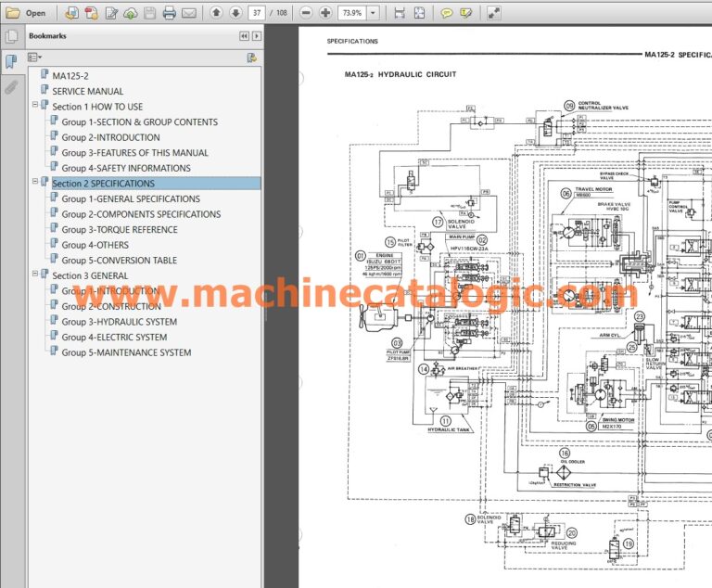Click the Open folder icon
Screen dimensions: 712x588
pos(12,13)
